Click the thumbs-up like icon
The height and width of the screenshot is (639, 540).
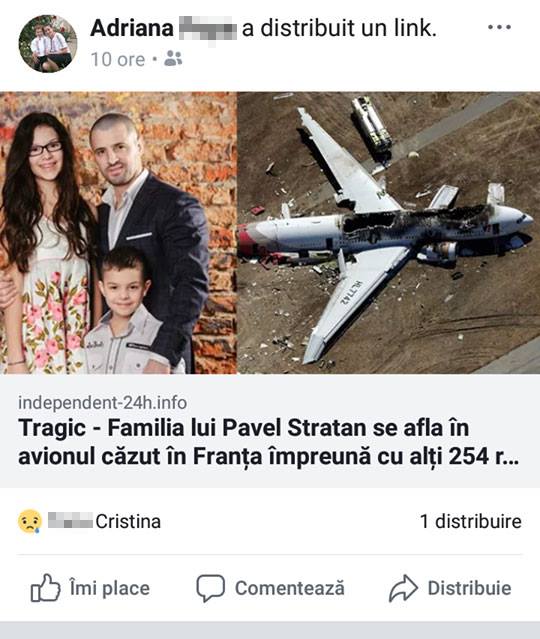pos(45,588)
